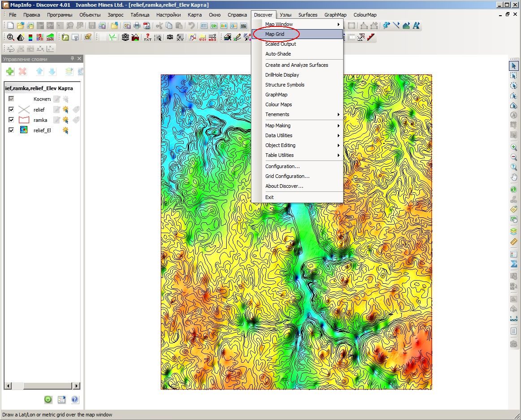The width and height of the screenshot is (521, 420).
Task: Click the green Add Layer plus icon
Action: [10, 71]
